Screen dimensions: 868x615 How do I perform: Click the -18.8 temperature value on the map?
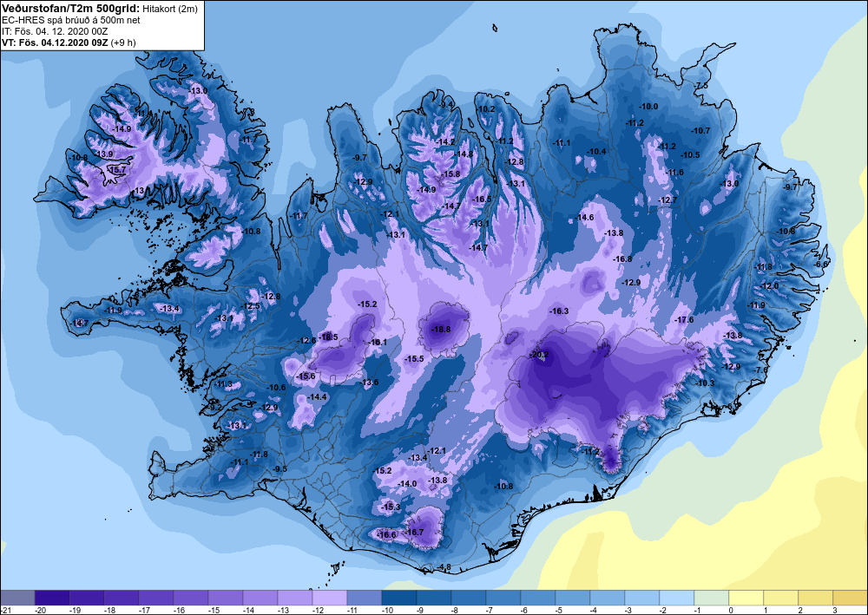(441, 329)
